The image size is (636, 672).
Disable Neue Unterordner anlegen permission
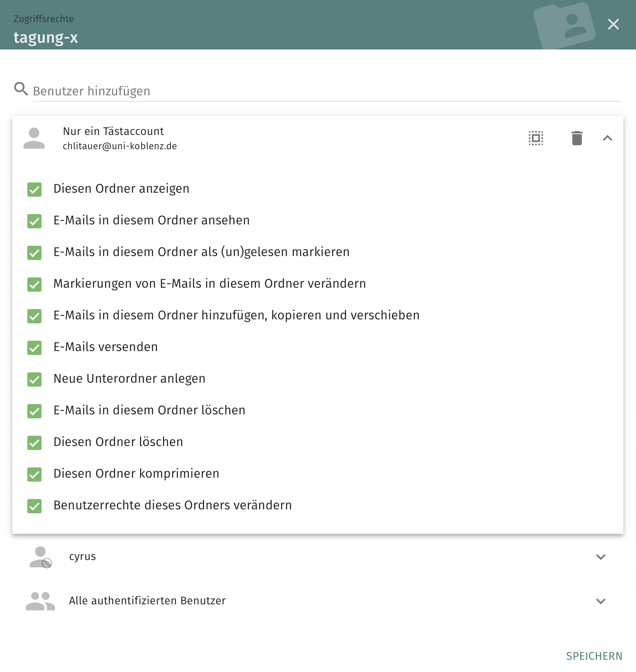click(34, 380)
